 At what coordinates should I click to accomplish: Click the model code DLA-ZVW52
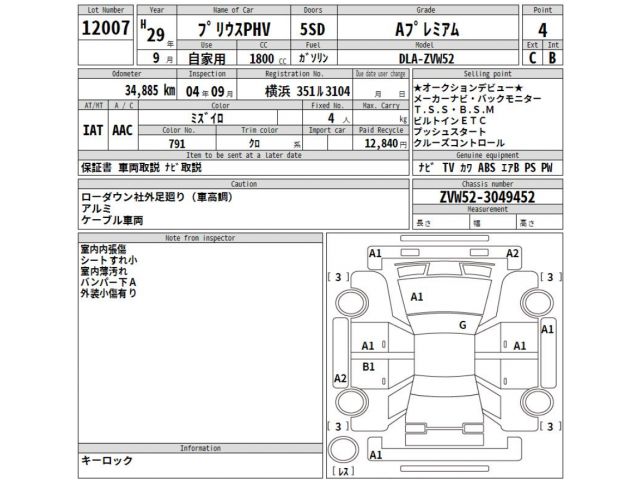coord(426,59)
